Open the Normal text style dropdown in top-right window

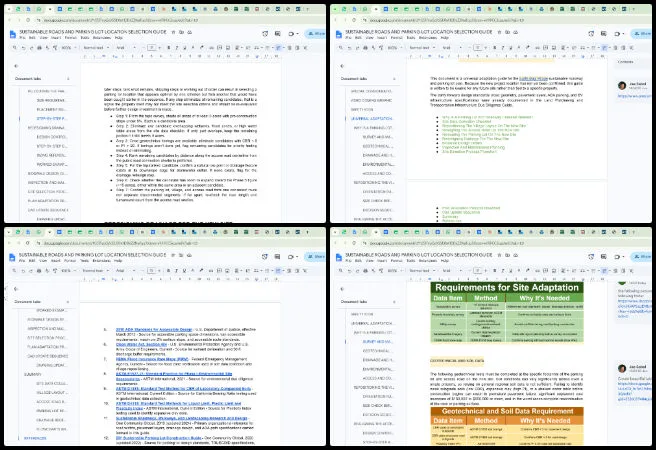pos(422,48)
